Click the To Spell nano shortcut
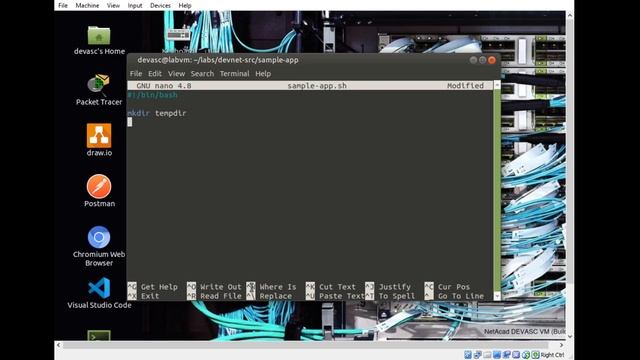 pyautogui.click(x=390, y=296)
